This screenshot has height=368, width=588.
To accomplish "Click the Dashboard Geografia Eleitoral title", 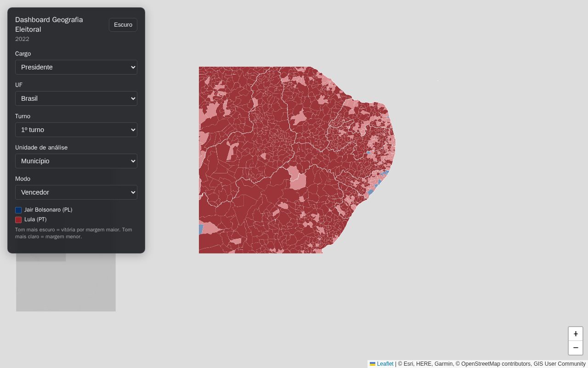I will [x=49, y=24].
